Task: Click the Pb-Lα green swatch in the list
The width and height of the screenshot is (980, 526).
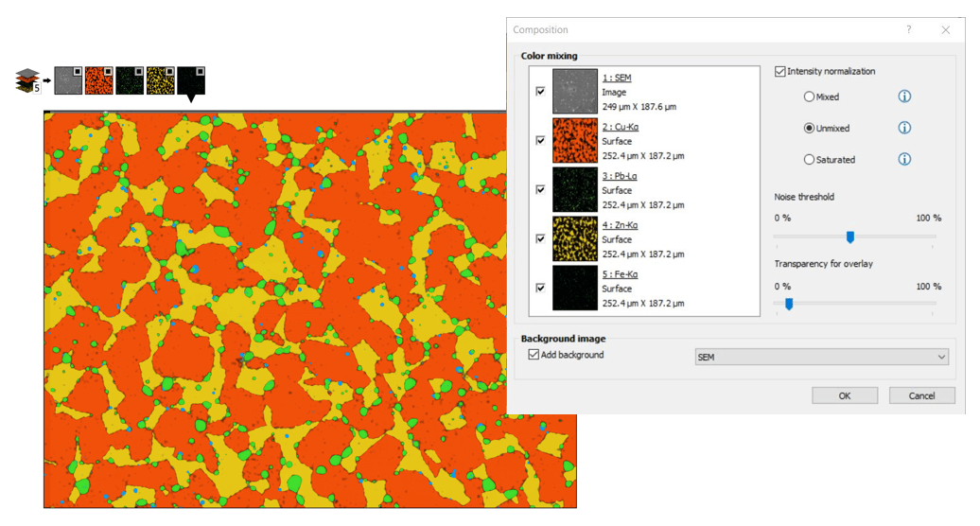Action: coord(575,189)
